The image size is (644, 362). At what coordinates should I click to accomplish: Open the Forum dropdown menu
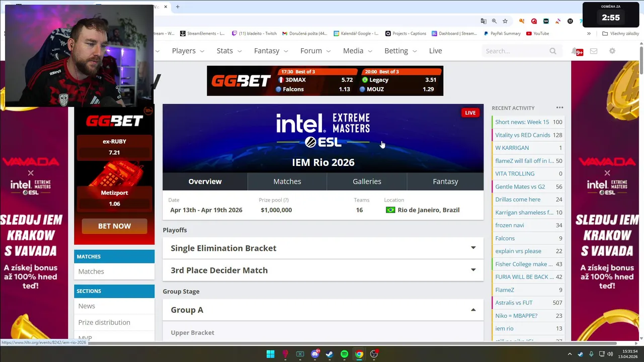coord(315,51)
